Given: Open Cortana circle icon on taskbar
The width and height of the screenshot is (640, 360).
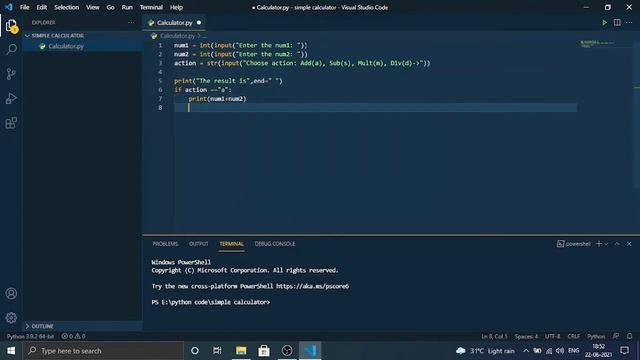Looking at the screenshot, I should point(195,351).
